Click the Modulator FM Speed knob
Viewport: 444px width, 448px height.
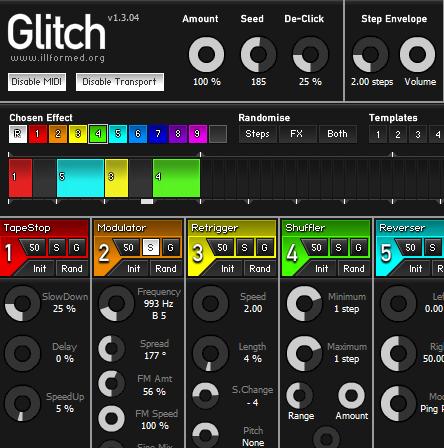coord(112,418)
